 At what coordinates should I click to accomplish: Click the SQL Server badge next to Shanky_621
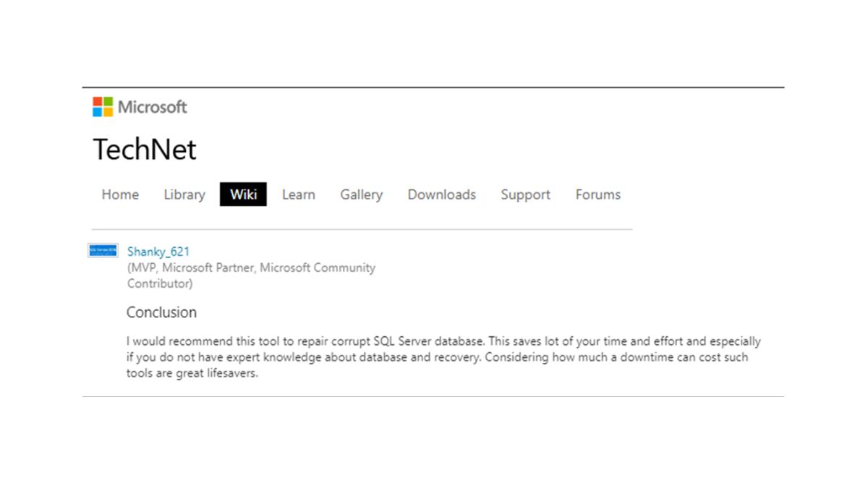coord(101,250)
